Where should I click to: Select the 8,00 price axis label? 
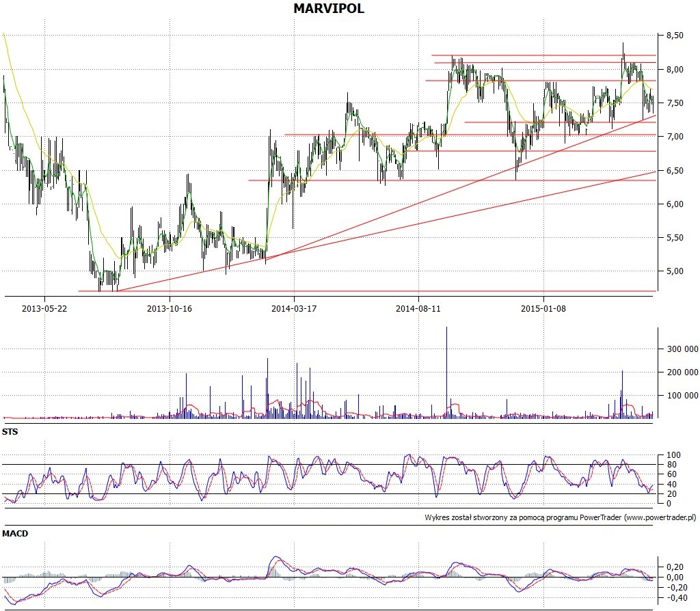point(675,69)
